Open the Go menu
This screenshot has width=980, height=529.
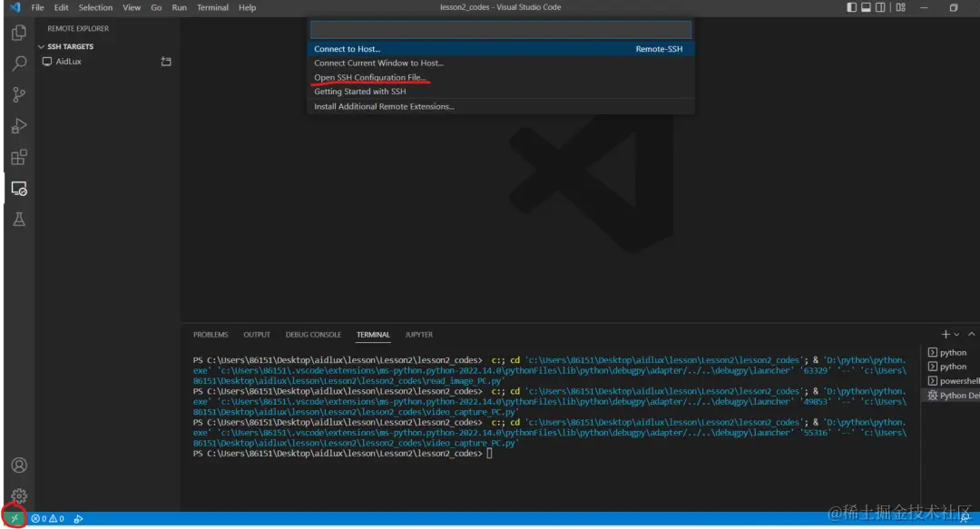coord(156,7)
